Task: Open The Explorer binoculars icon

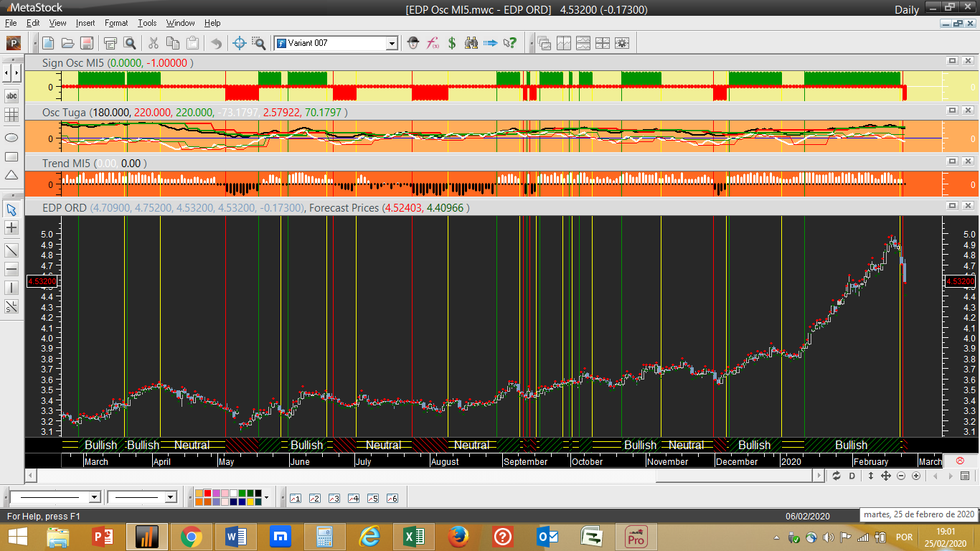Action: point(471,43)
